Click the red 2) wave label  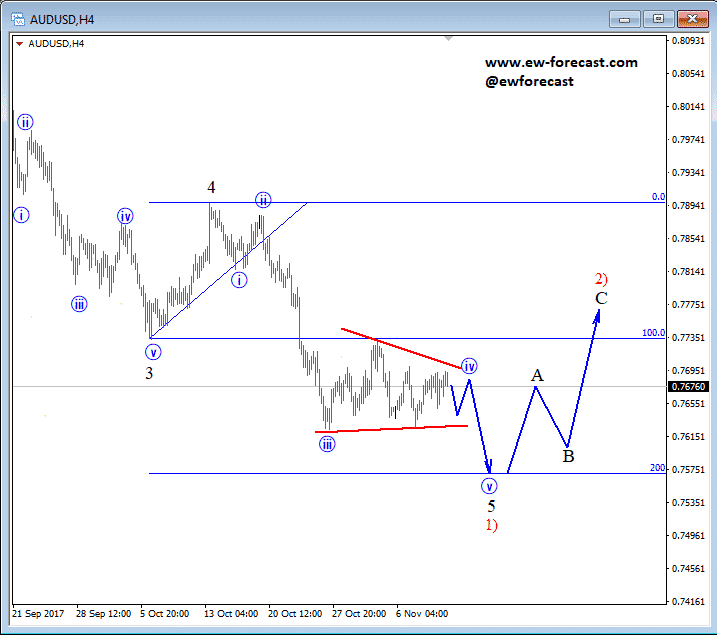[x=601, y=278]
